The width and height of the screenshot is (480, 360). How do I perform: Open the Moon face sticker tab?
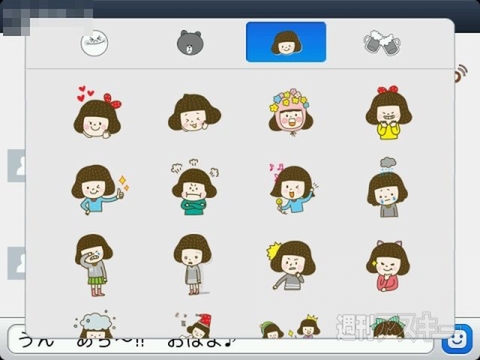tap(94, 43)
